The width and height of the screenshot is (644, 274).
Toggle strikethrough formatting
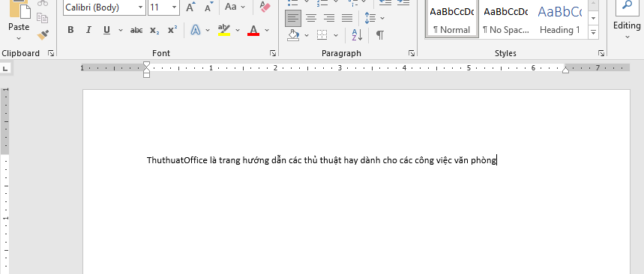point(136,30)
